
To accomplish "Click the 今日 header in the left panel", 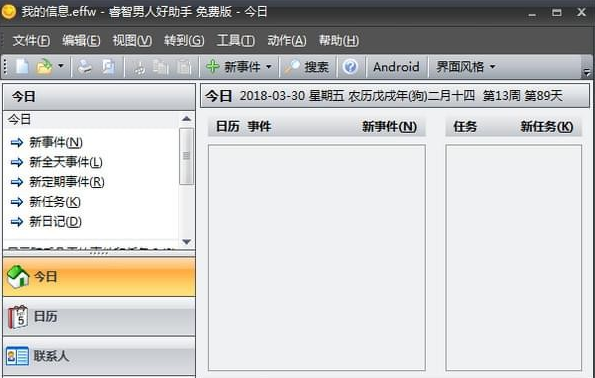I will 99,97.
